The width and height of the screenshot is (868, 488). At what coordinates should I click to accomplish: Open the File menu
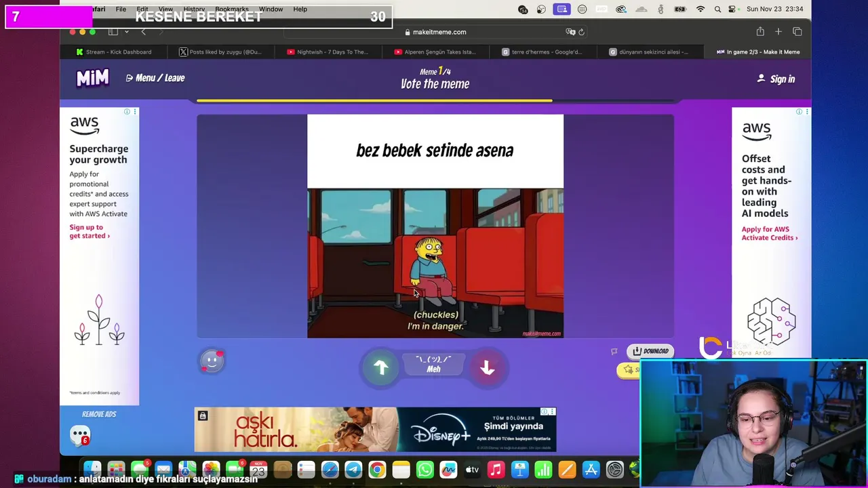click(x=121, y=9)
